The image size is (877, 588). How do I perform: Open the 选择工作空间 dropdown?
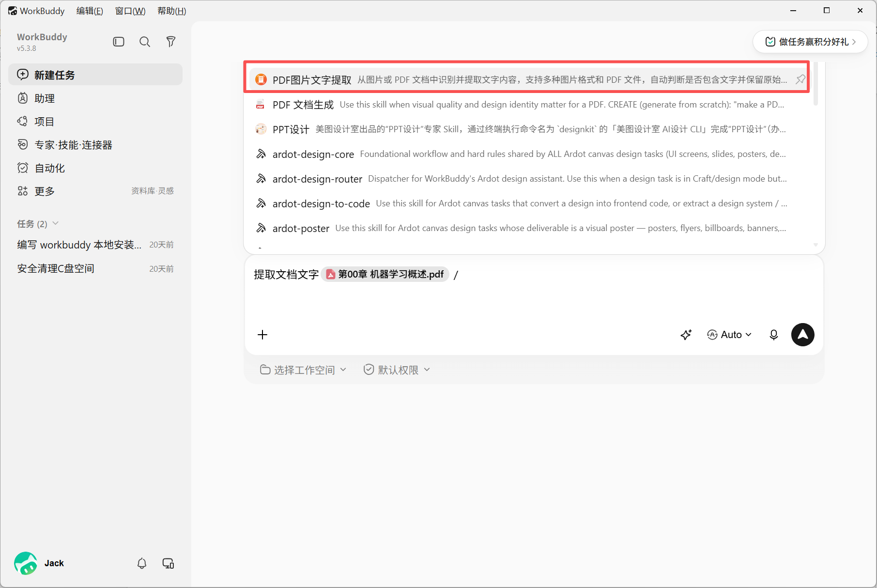304,370
